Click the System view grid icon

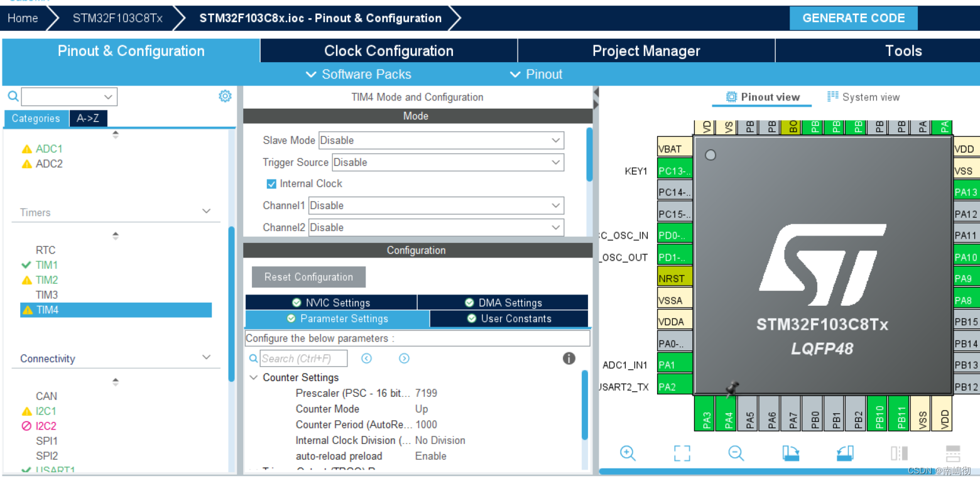(x=833, y=97)
